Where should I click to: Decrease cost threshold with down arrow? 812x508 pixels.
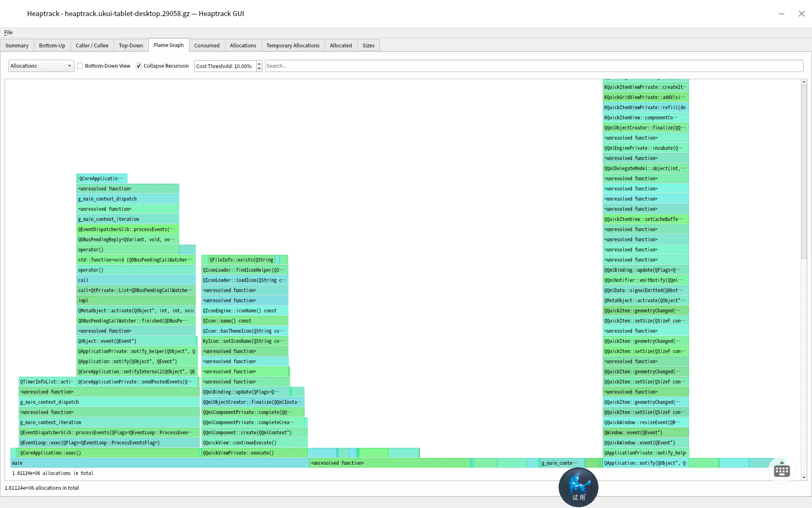[x=259, y=69]
